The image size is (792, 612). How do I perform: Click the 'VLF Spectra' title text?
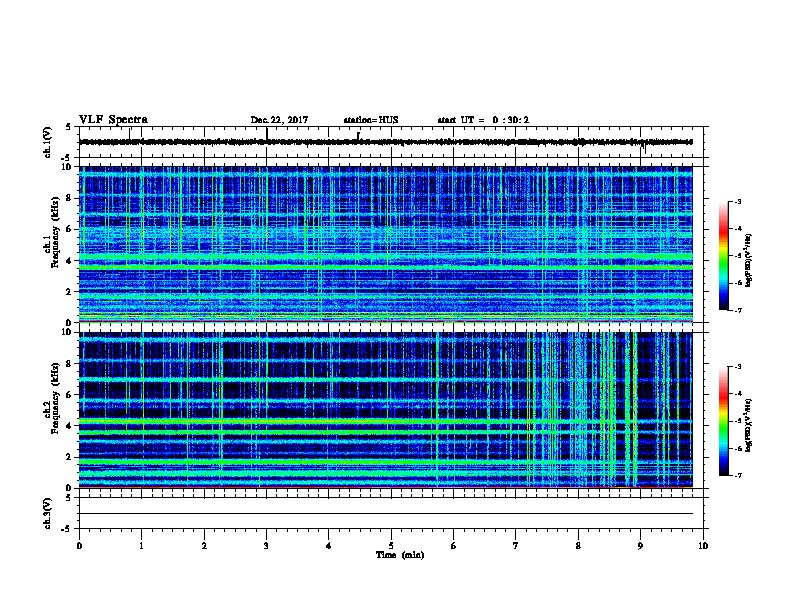pos(113,120)
